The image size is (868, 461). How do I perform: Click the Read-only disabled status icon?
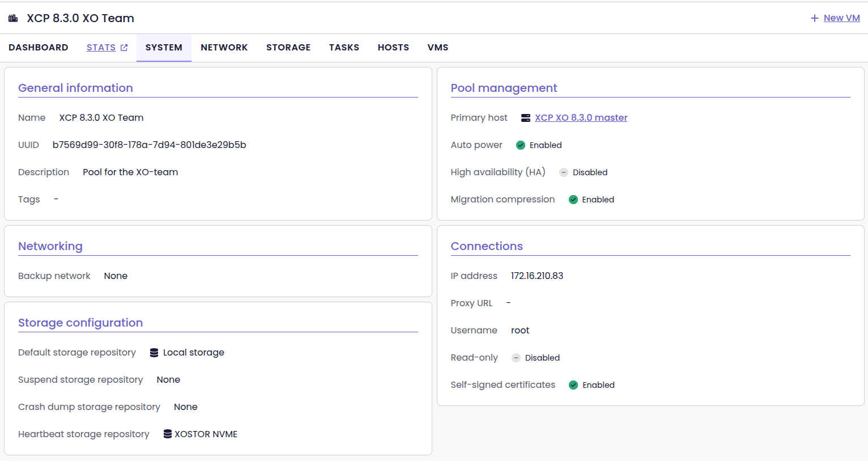coord(516,358)
